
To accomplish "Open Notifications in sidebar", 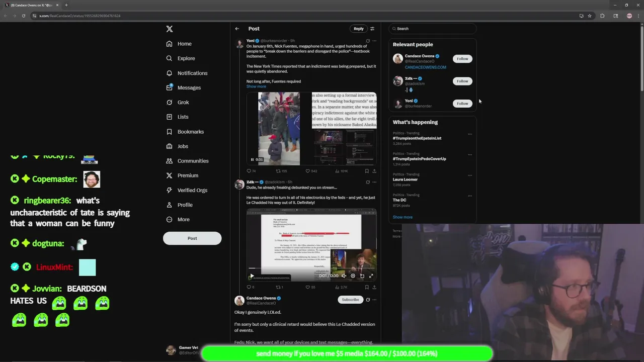I will [187, 73].
